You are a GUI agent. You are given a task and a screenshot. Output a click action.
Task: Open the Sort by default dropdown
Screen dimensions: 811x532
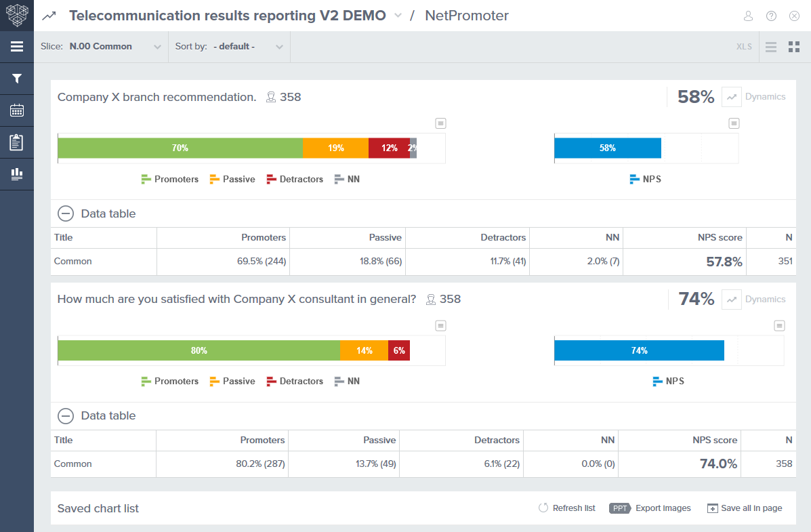tap(229, 47)
